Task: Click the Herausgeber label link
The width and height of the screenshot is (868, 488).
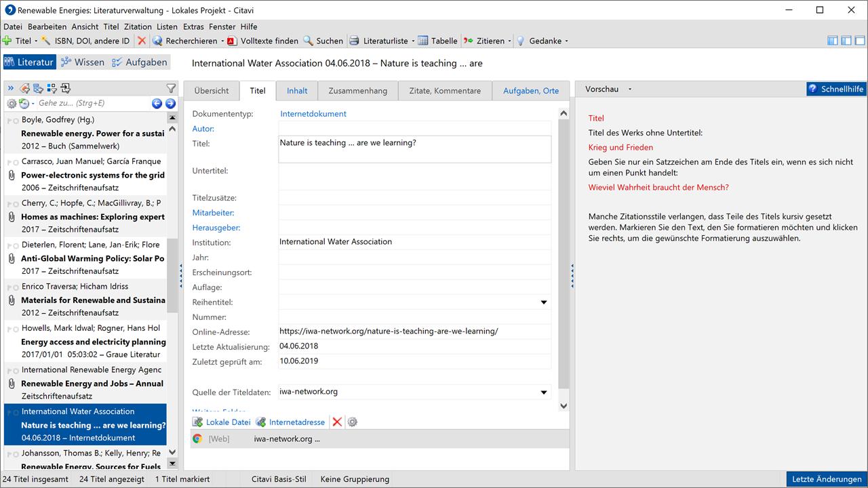Action: pyautogui.click(x=216, y=228)
